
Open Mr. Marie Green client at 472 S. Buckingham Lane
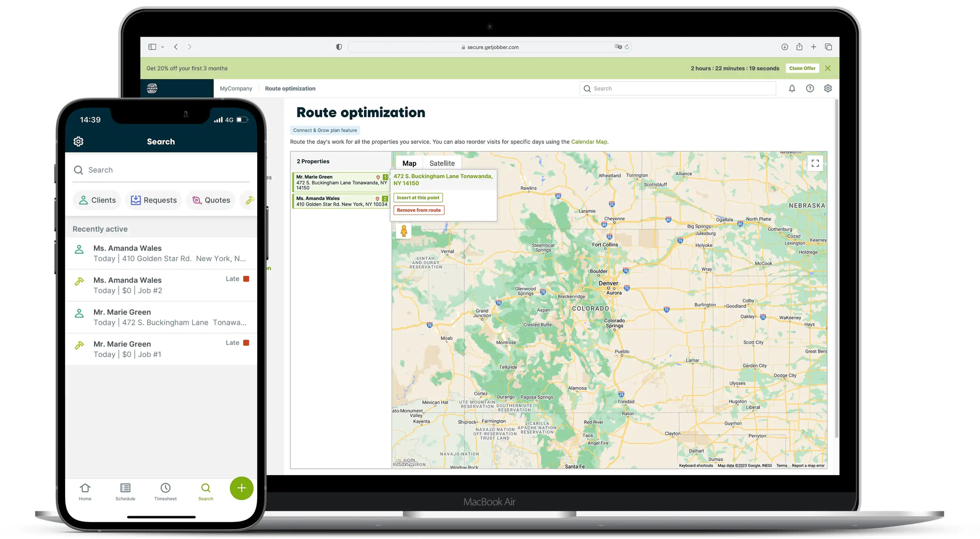[161, 317]
